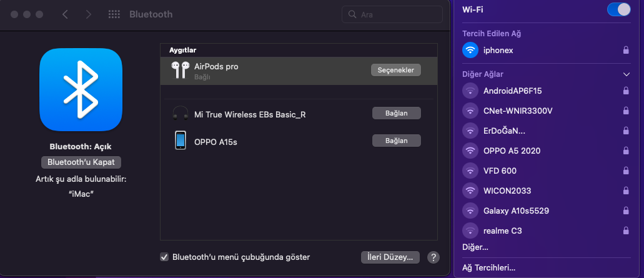Image resolution: width=644 pixels, height=278 pixels.
Task: Open Ağ Tercihleri network preferences
Action: pos(488,268)
